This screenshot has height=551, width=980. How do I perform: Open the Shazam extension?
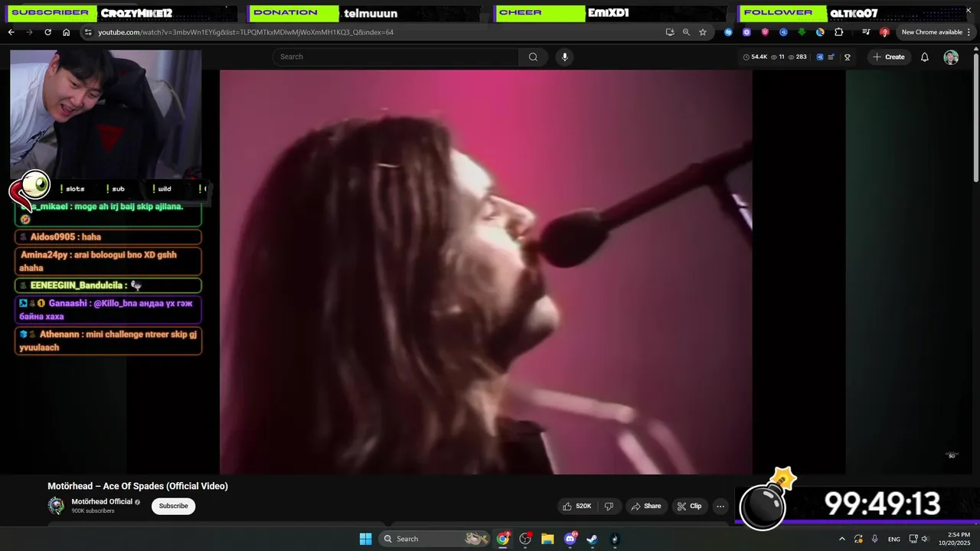(728, 32)
